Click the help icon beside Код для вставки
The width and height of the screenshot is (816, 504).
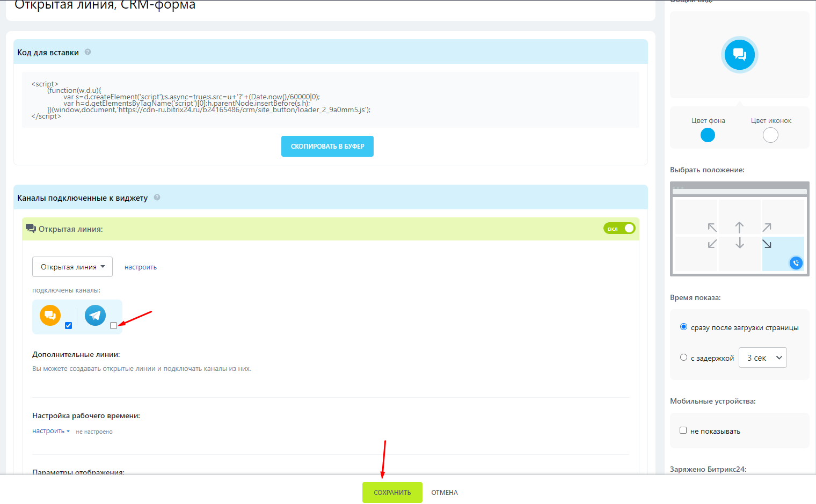click(88, 52)
